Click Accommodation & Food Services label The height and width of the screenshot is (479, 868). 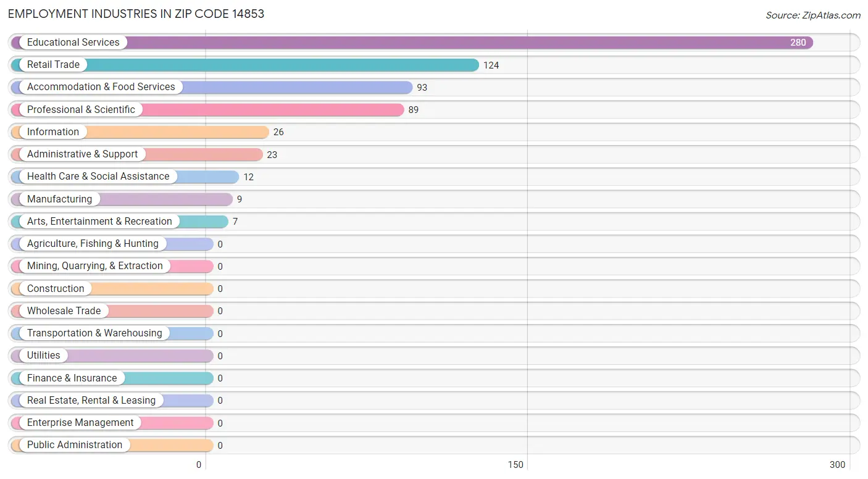tap(101, 87)
